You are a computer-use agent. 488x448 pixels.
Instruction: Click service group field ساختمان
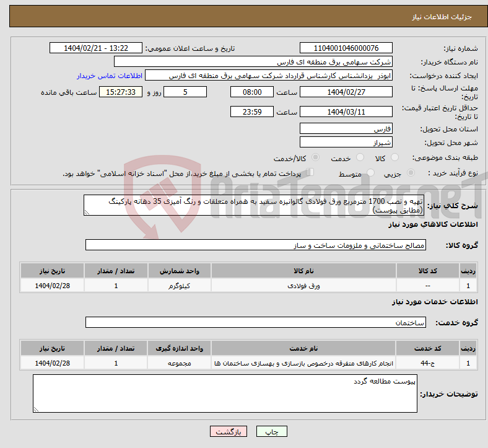[256, 322]
